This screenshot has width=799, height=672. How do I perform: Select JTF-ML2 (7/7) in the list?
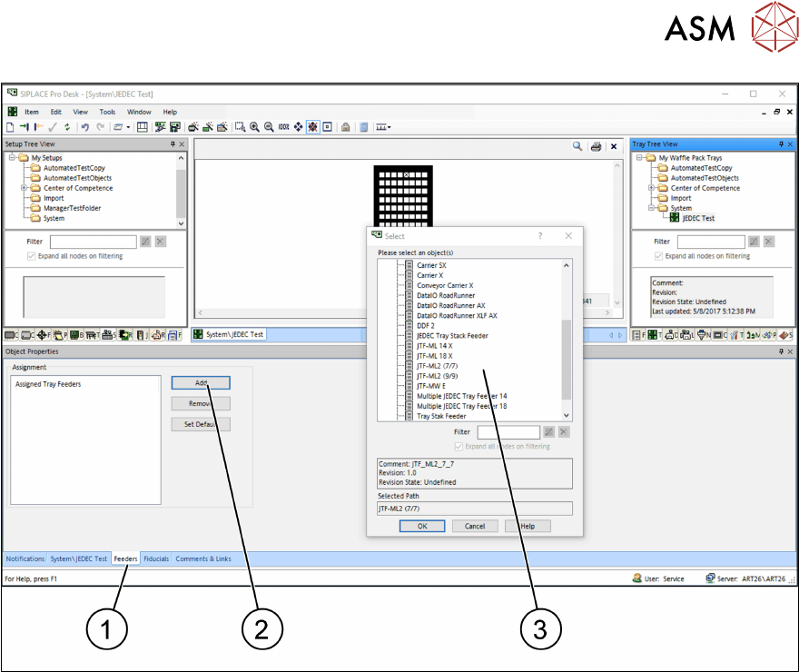[x=437, y=366]
